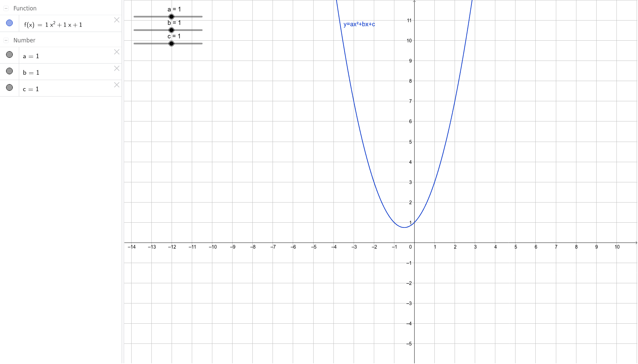Collapse the Number group

[x=6, y=40]
